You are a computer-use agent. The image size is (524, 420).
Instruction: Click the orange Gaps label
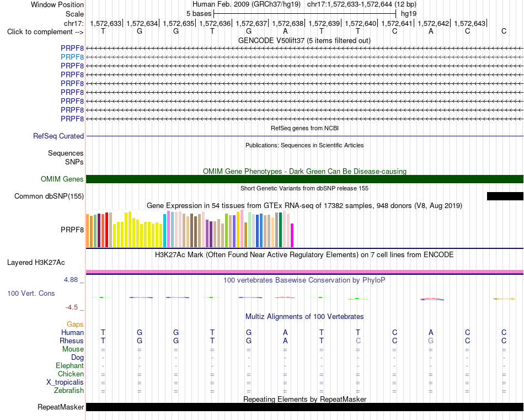[75, 324]
